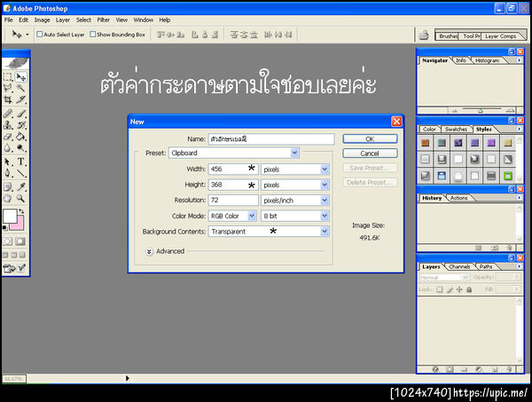The height and width of the screenshot is (402, 532).
Task: Click the pink background color swatch
Action: coord(19,225)
